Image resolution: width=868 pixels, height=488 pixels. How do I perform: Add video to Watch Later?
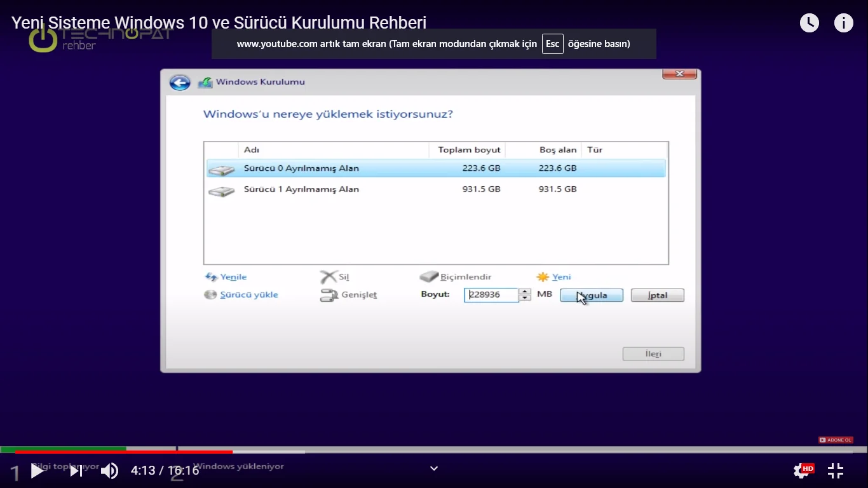pyautogui.click(x=809, y=24)
